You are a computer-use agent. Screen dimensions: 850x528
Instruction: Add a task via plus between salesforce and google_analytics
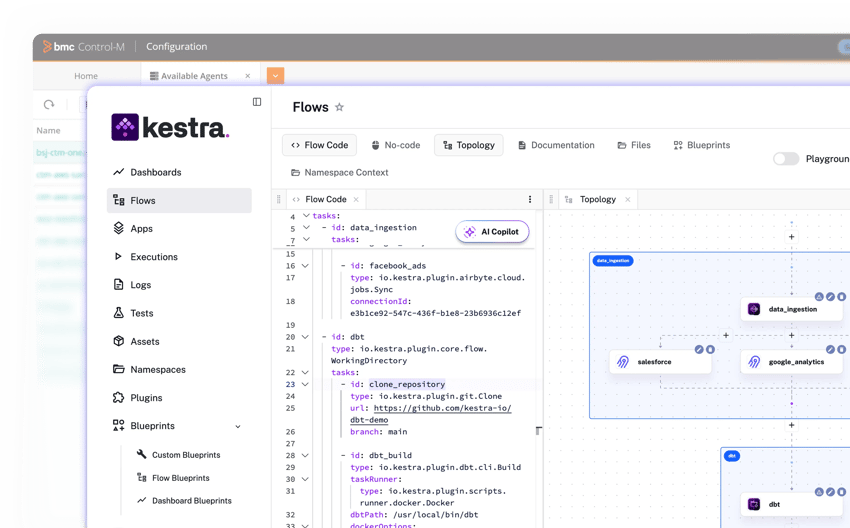click(726, 336)
